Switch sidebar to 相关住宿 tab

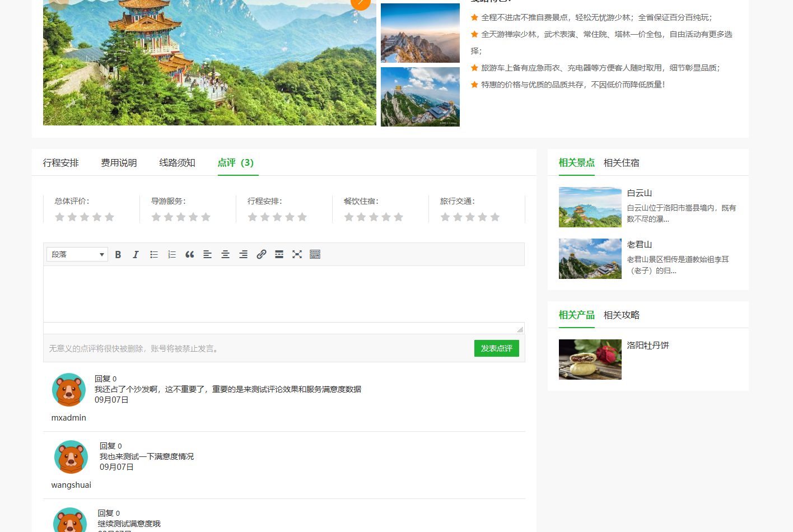tap(622, 163)
